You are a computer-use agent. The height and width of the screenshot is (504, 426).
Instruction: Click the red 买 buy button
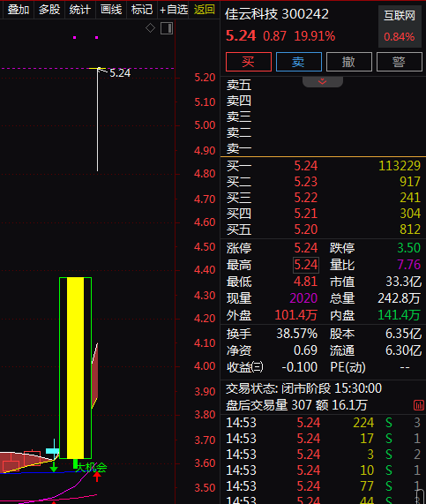tap(249, 62)
